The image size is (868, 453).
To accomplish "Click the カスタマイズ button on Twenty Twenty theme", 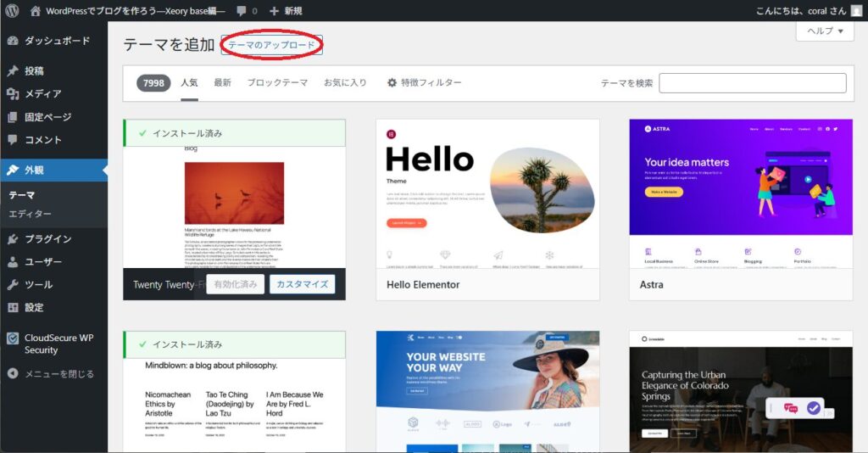I will [x=303, y=284].
